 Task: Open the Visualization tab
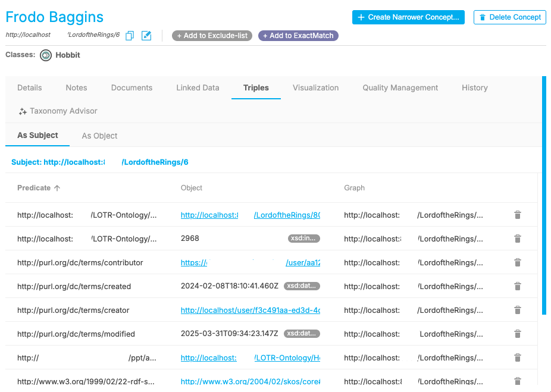click(x=315, y=87)
